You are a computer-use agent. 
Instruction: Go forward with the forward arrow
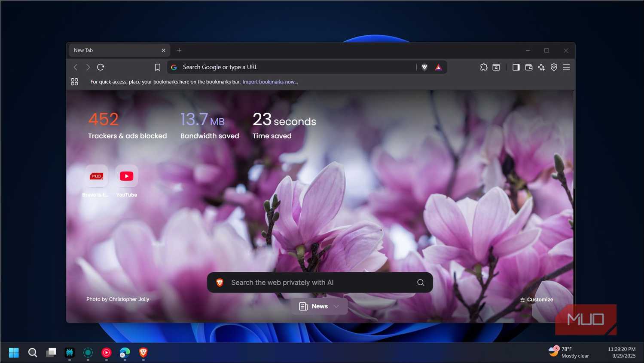click(x=88, y=67)
